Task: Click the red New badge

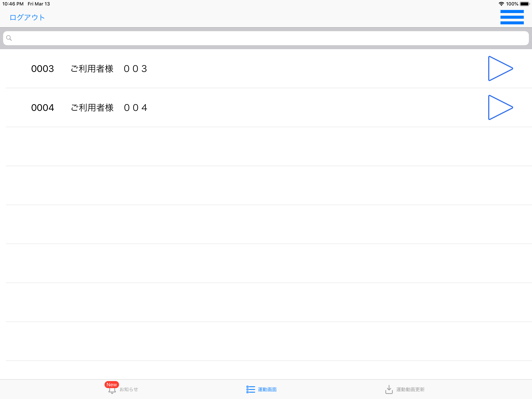Action: click(x=112, y=385)
